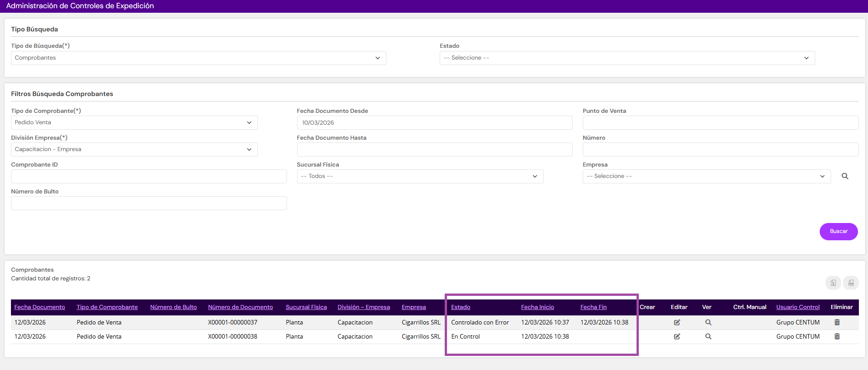Open the Sucursal Física dropdown

click(x=420, y=176)
